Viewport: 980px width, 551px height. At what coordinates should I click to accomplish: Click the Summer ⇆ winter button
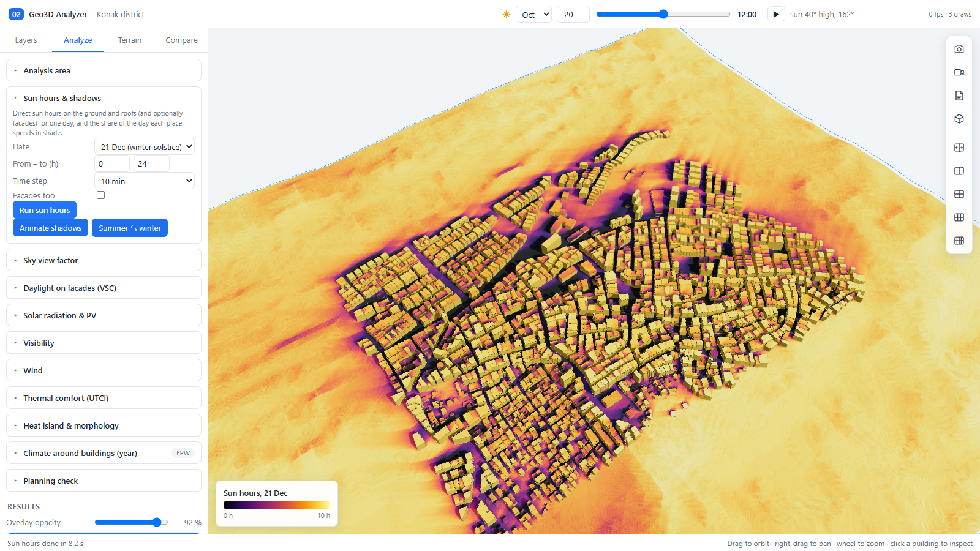point(130,228)
